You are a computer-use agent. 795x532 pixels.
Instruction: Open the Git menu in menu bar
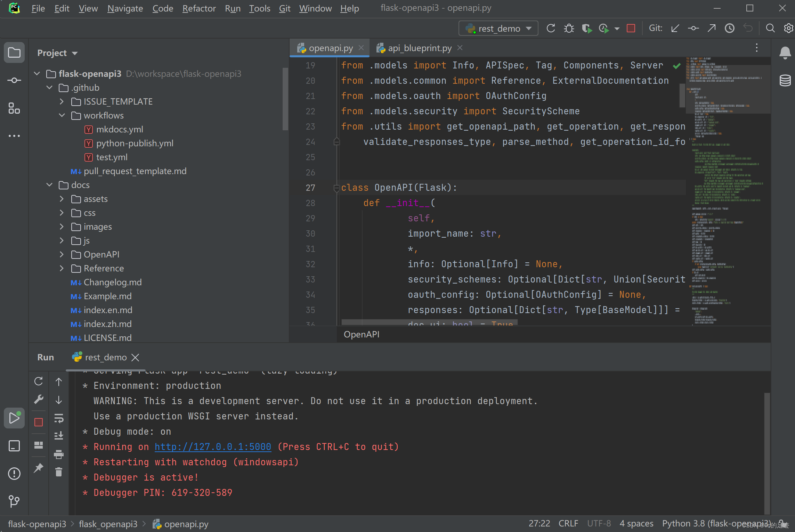pyautogui.click(x=284, y=9)
